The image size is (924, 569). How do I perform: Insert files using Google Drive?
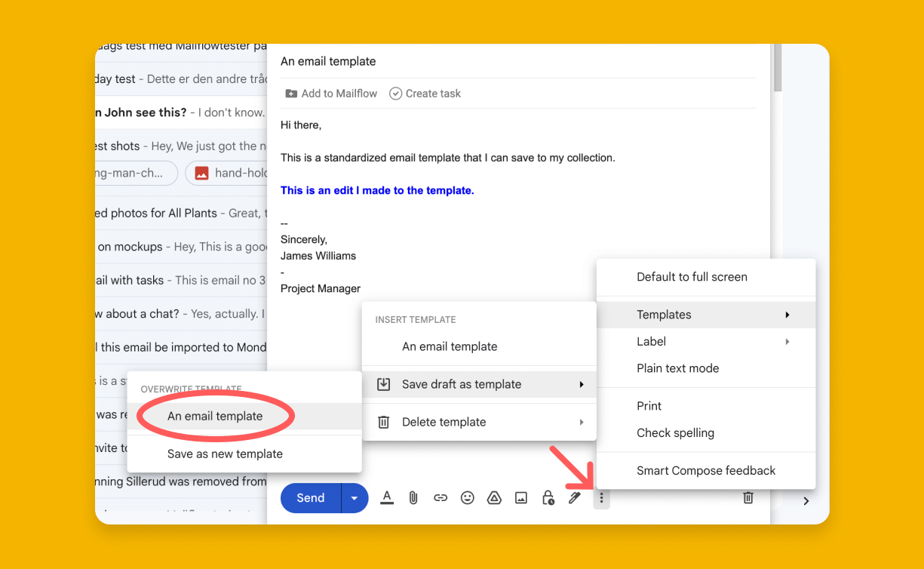[x=494, y=497]
